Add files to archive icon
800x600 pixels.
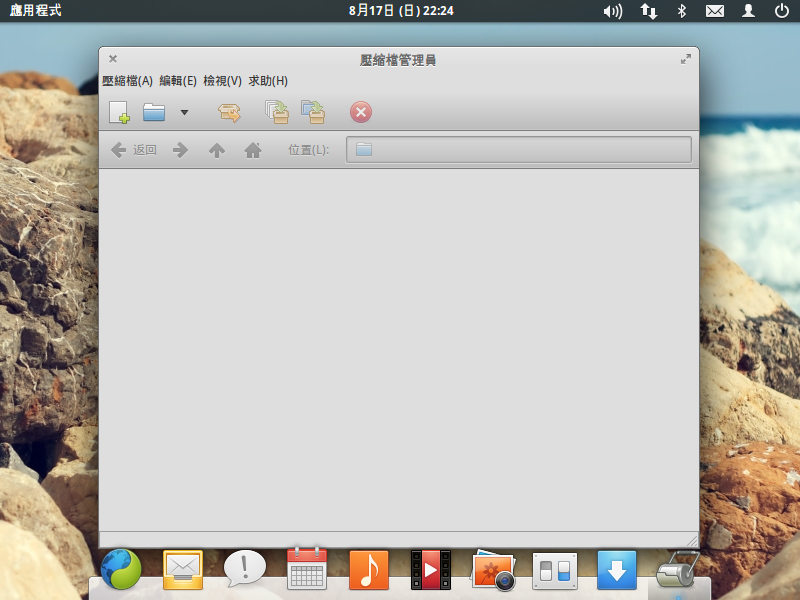277,112
